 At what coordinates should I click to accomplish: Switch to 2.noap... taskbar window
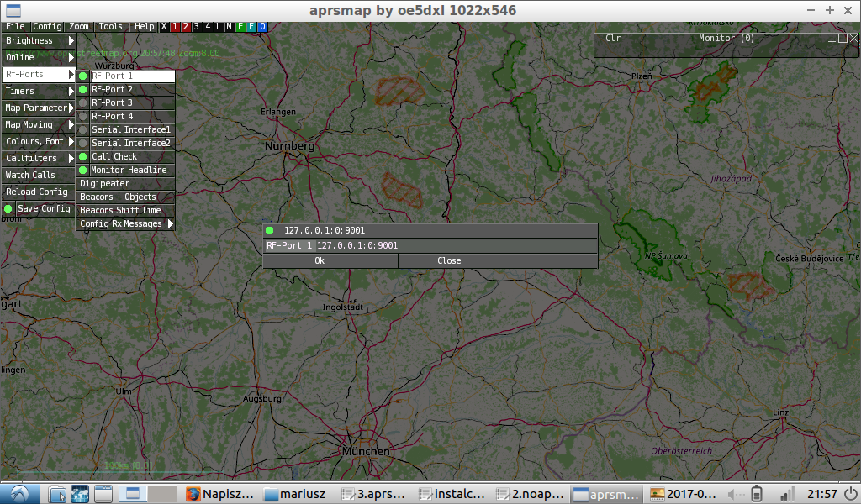point(530,494)
